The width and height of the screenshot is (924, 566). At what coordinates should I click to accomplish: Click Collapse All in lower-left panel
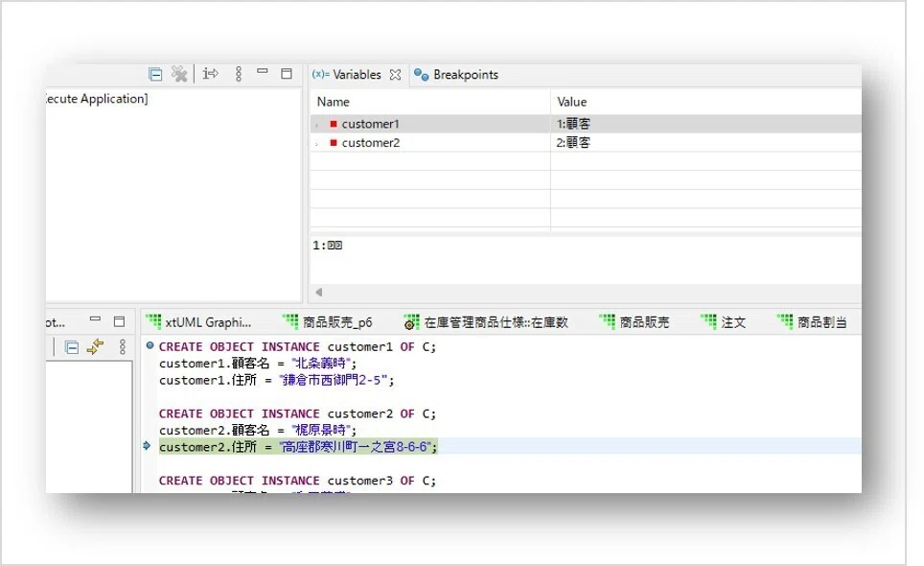[72, 347]
